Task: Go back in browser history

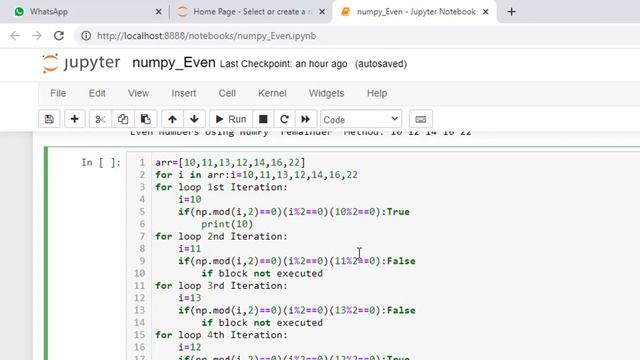Action: tap(16, 36)
